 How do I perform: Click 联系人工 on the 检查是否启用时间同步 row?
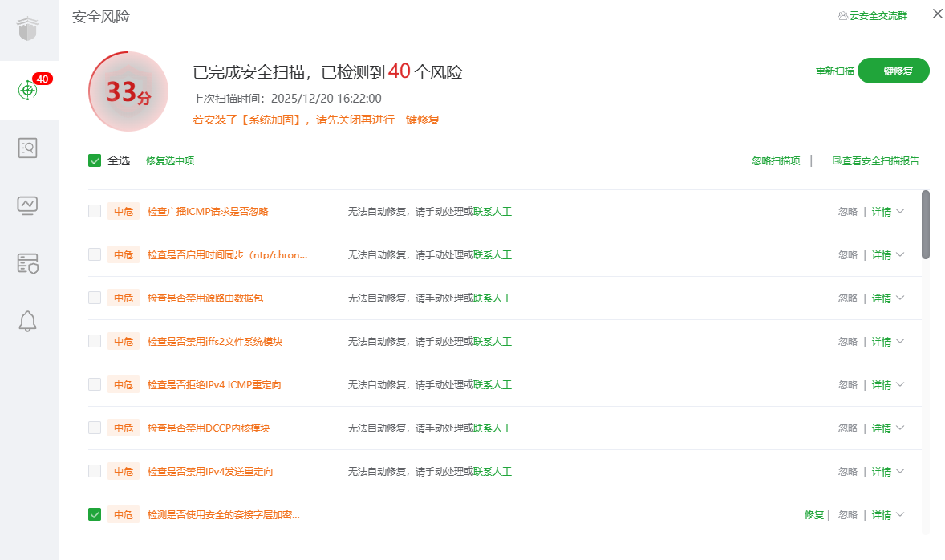pyautogui.click(x=493, y=254)
